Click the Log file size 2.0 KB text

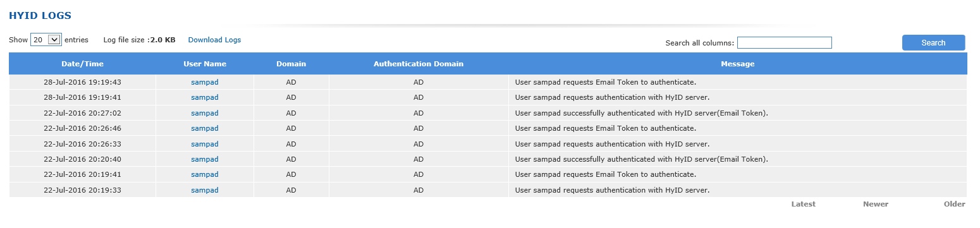[139, 40]
